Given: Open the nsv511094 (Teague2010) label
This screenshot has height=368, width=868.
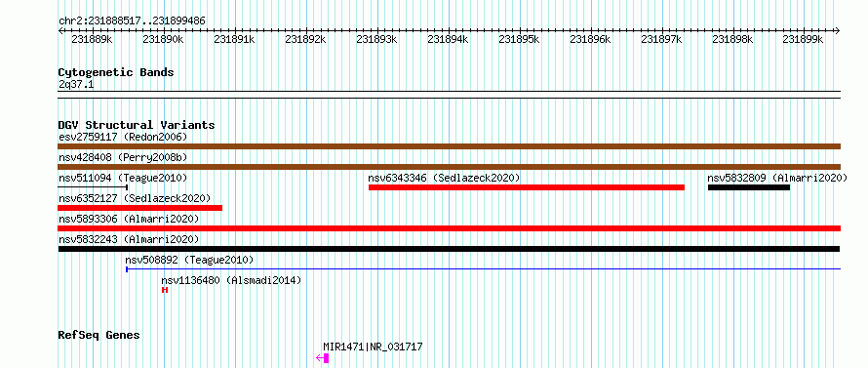Looking at the screenshot, I should (123, 178).
